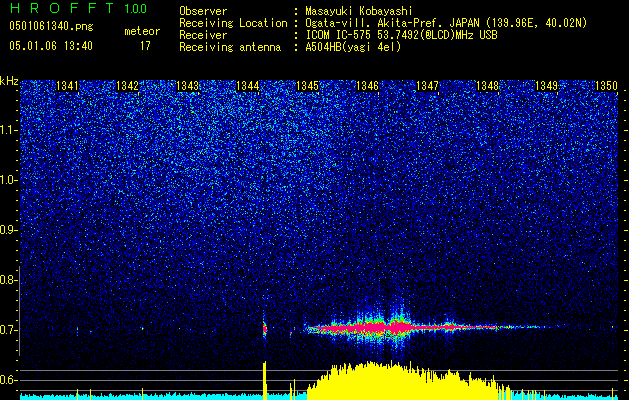
Task: Click the 1.1 kHz axis label
Action: 8,130
